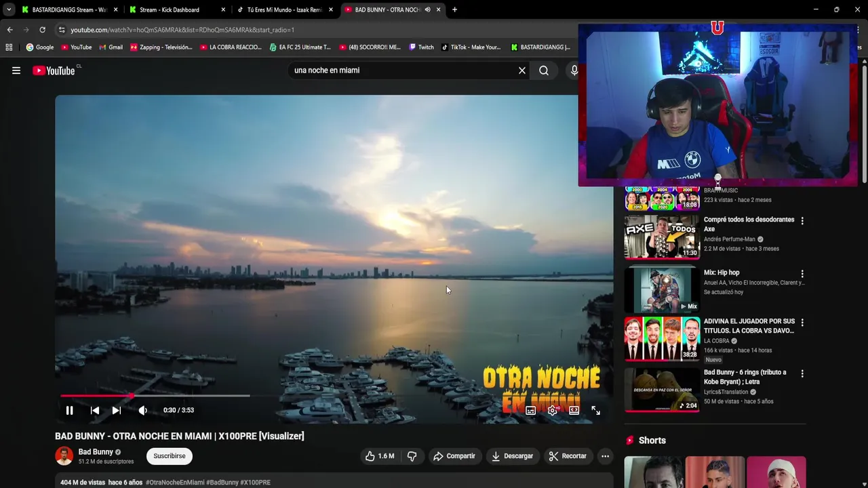This screenshot has width=868, height=488.
Task: Open EA FC 25 Ultimate bookmark
Action: coord(300,47)
